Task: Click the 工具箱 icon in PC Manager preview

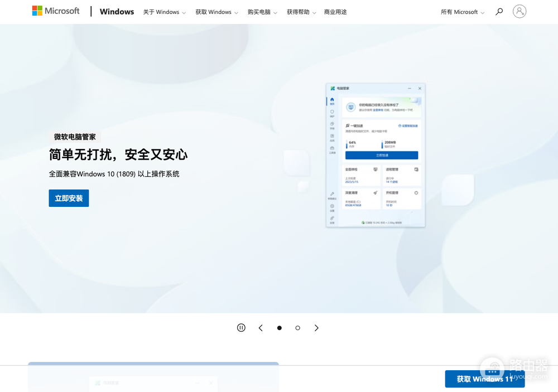Action: [332, 149]
